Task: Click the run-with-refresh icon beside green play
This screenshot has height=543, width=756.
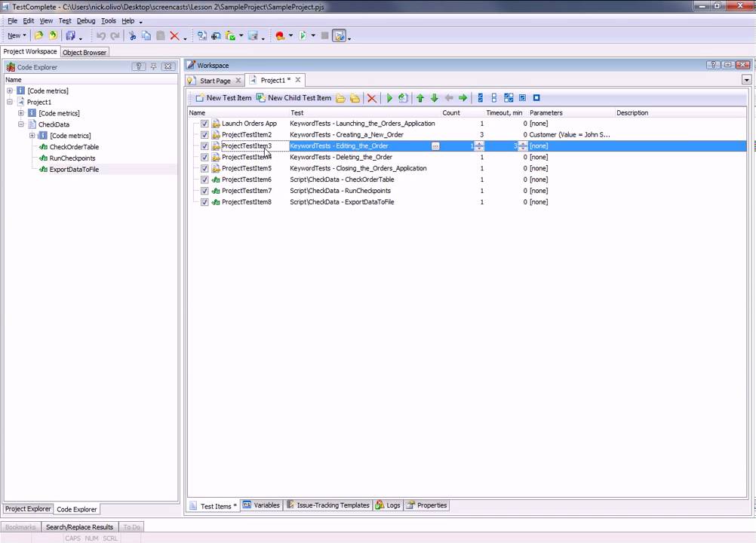Action: click(403, 98)
